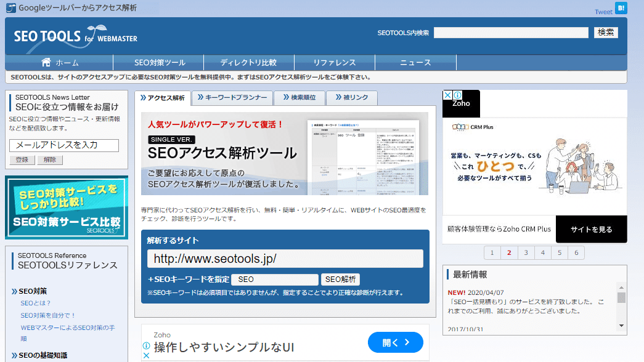Click the favicon beside Googleツールバー title
Image resolution: width=644 pixels, height=362 pixels.
[11, 8]
